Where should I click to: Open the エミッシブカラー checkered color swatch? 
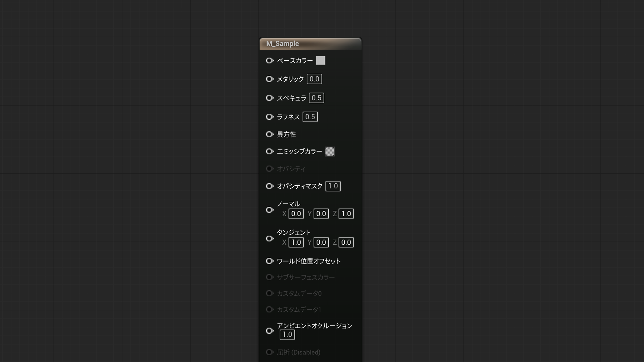tap(330, 152)
